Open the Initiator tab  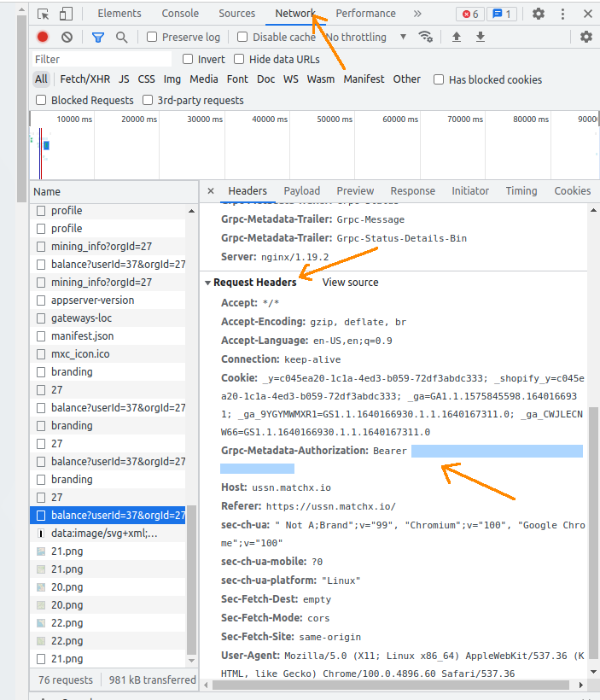pos(470,191)
